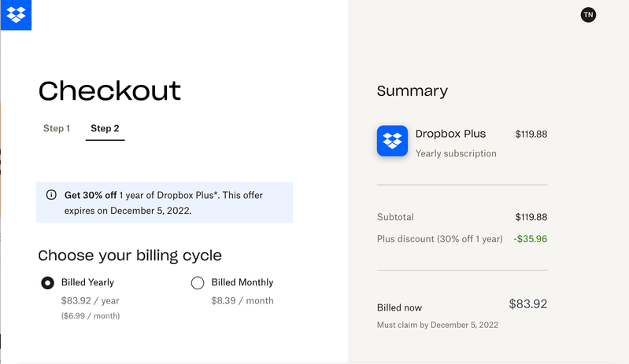Click the Dropbox Plus product icon
The image size is (629, 364).
(x=392, y=141)
